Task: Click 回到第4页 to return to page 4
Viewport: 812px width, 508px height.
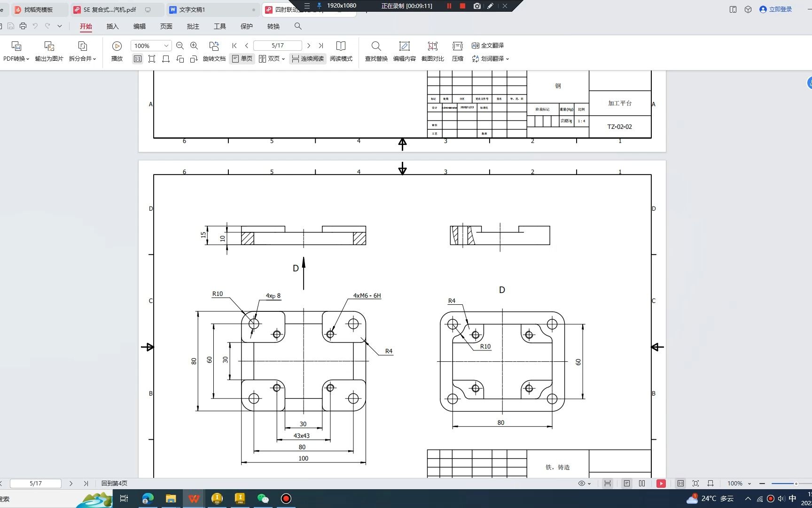Action: pyautogui.click(x=114, y=484)
